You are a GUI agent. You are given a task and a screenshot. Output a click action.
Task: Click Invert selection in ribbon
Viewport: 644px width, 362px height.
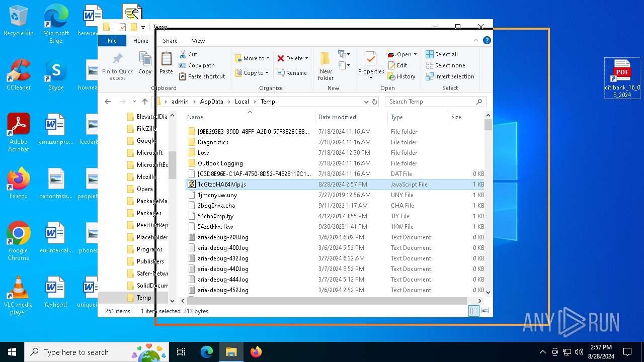tap(450, 76)
